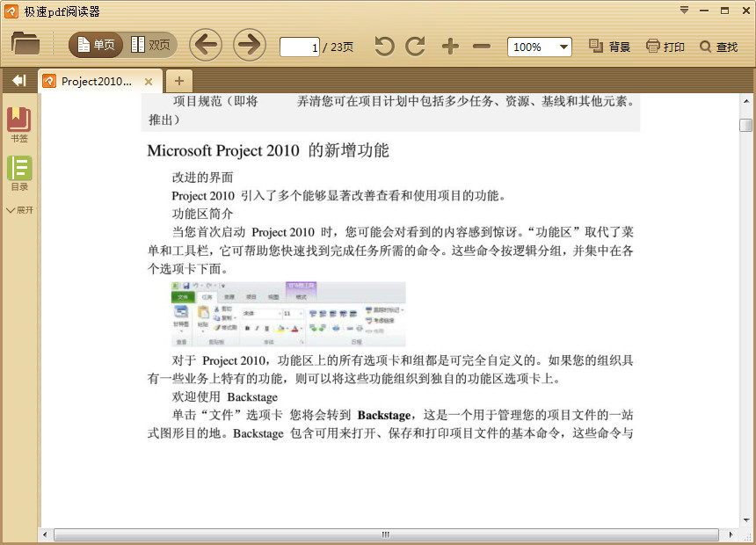Open the table of contents (目录)
This screenshot has height=545, width=756.
pos(19,174)
